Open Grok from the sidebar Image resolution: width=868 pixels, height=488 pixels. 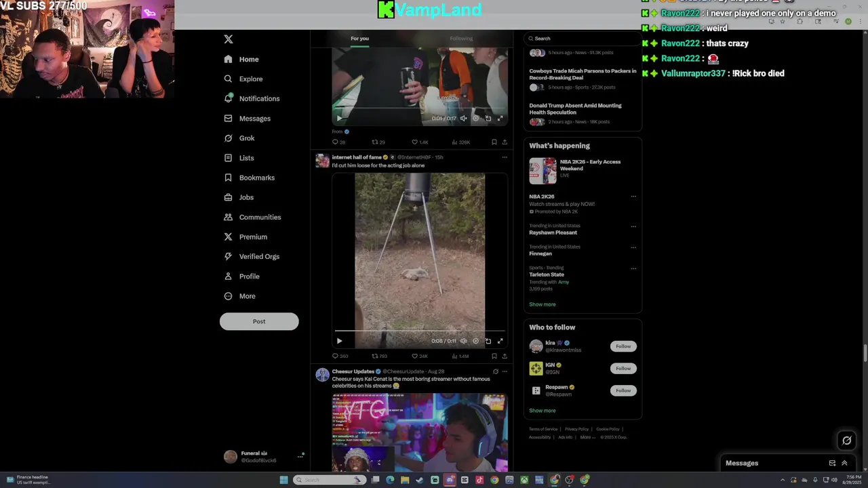point(239,138)
